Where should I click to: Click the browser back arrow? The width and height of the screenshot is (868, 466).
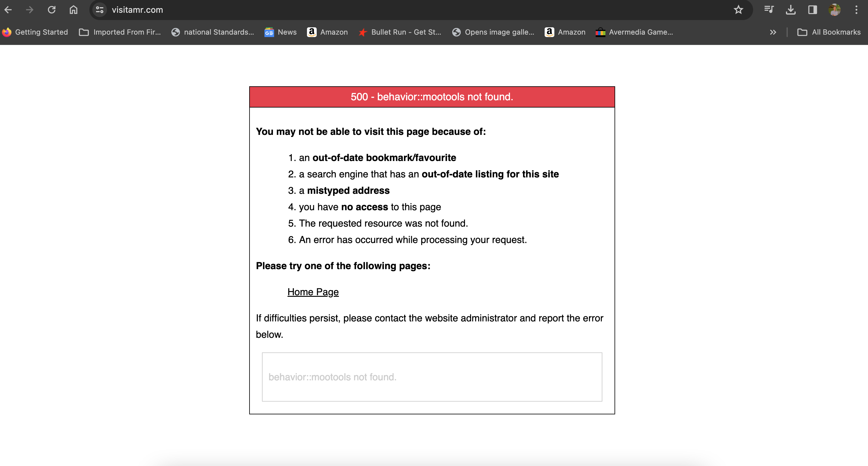9,10
